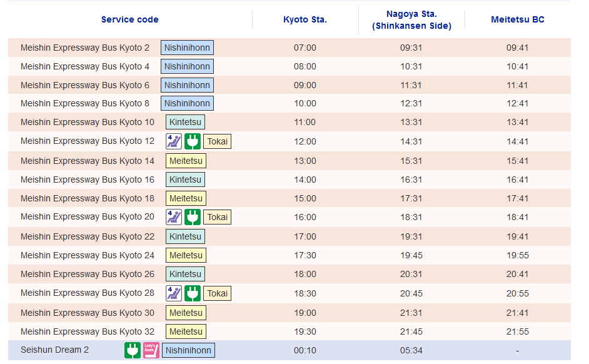Click the Meitetsu badge for Kyoto 24
The height and width of the screenshot is (364, 589).
coord(186,255)
